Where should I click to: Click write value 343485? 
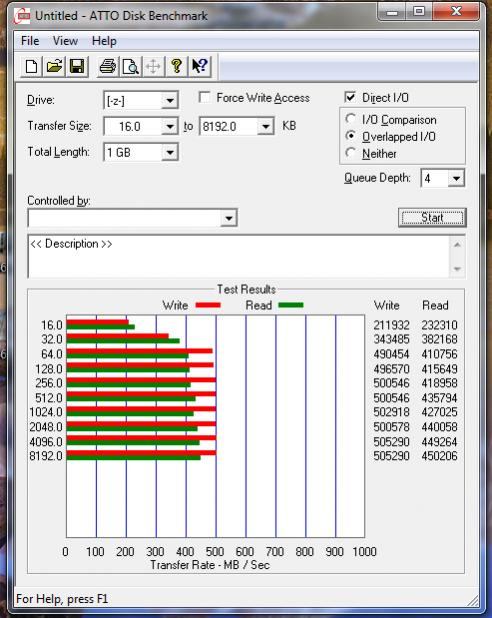pyautogui.click(x=391, y=339)
